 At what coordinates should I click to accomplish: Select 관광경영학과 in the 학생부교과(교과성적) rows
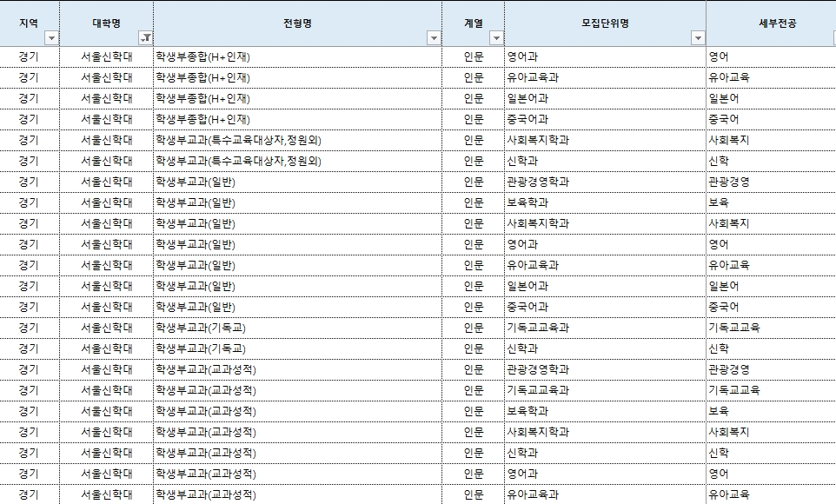pyautogui.click(x=537, y=369)
